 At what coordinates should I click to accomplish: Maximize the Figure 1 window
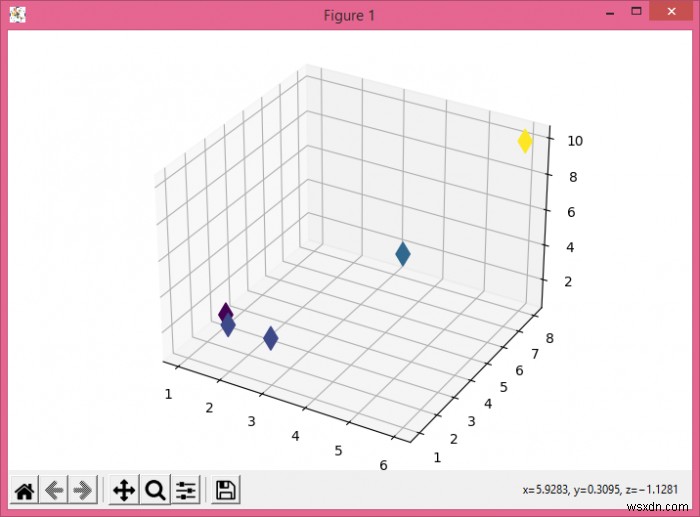[x=636, y=13]
